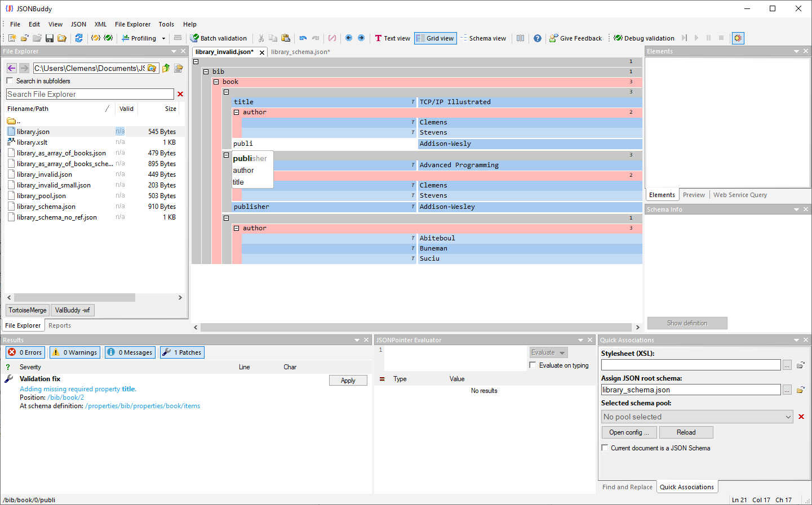Click the split view columns icon
The height and width of the screenshot is (505, 812).
520,38
